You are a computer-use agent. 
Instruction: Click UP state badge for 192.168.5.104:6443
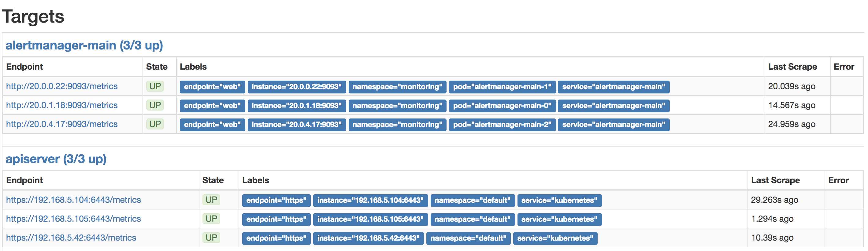coord(211,200)
